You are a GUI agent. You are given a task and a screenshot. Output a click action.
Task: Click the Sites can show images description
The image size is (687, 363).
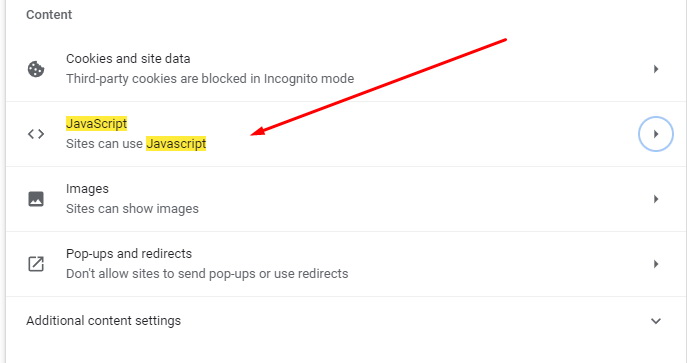(x=132, y=208)
